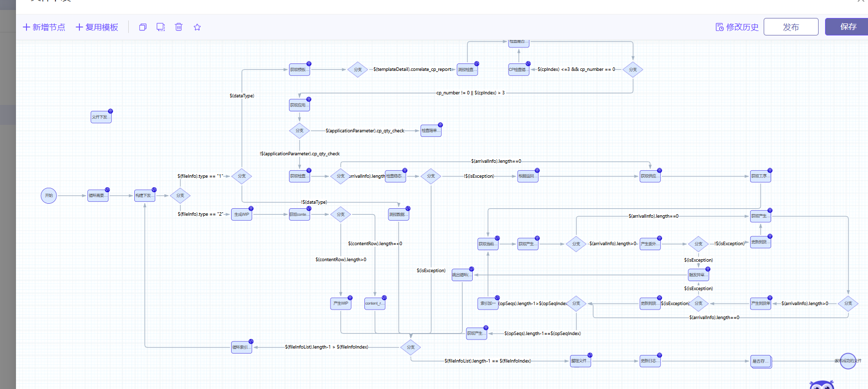Select the end circle node 发布成功的文件

[x=848, y=361]
